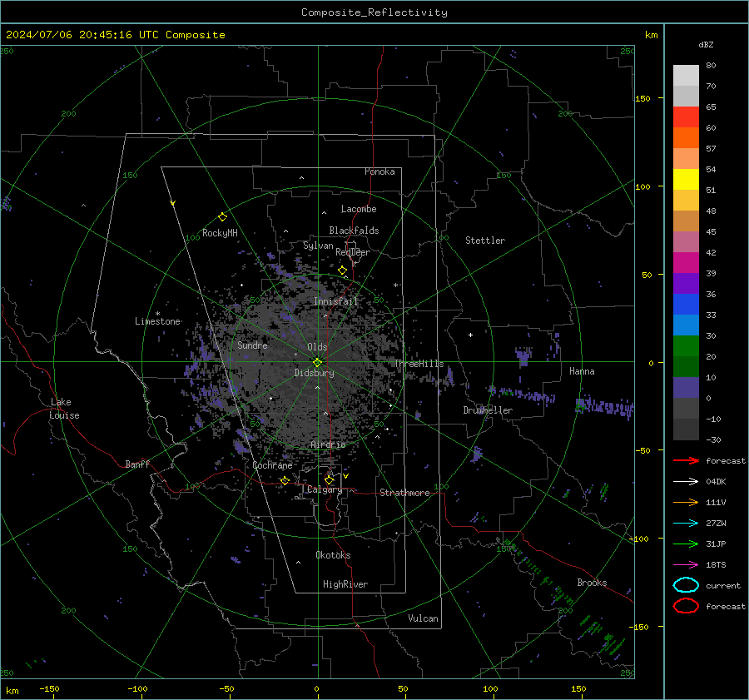Click the Lake Louise label
This screenshot has width=749, height=700.
(x=64, y=409)
